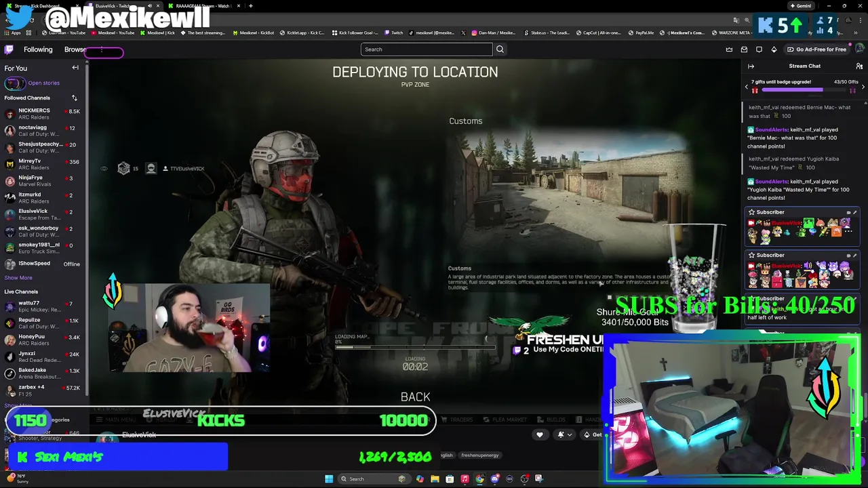
Task: Open the chat community users icon
Action: (x=859, y=66)
